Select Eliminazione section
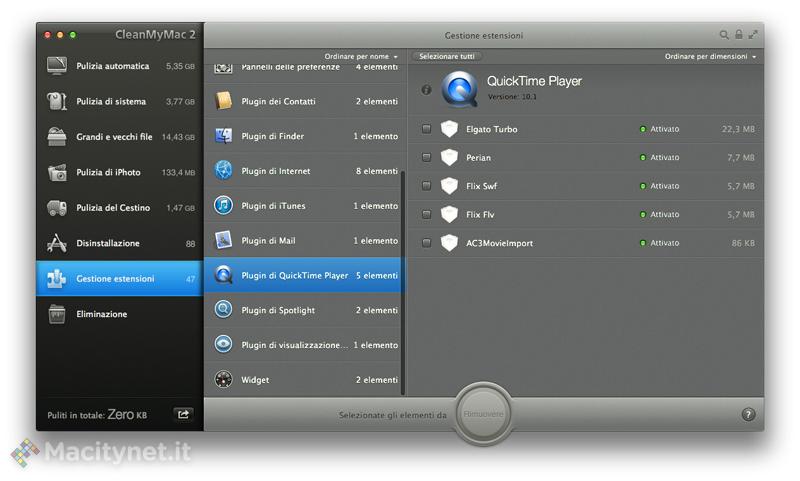The width and height of the screenshot is (800, 481). [x=120, y=314]
